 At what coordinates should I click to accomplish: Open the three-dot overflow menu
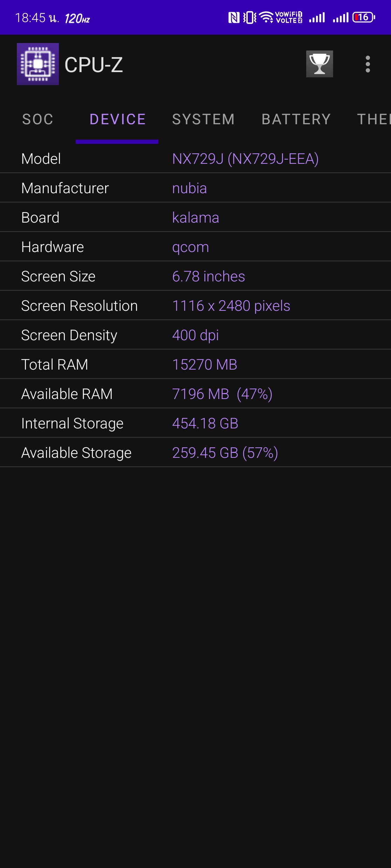coord(368,64)
